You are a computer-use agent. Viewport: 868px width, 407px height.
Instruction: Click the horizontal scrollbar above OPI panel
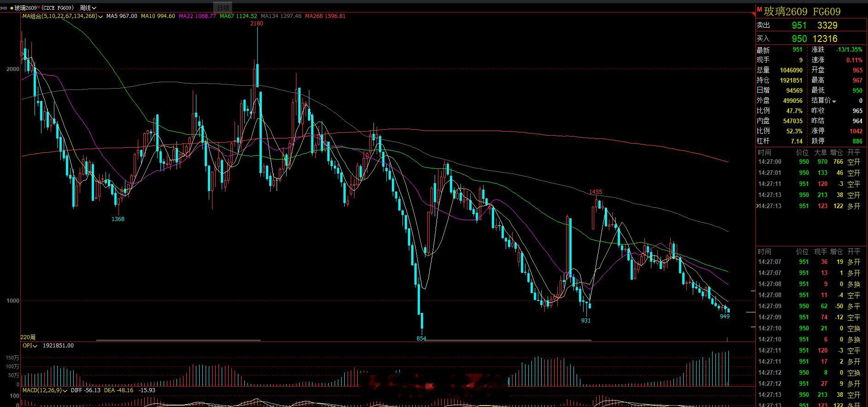coord(178,341)
